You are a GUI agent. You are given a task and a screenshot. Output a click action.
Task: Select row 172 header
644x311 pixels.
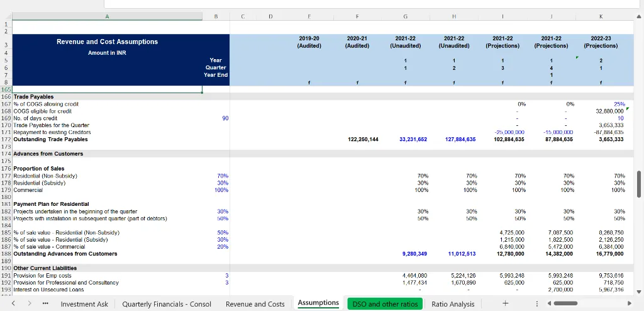(6, 139)
